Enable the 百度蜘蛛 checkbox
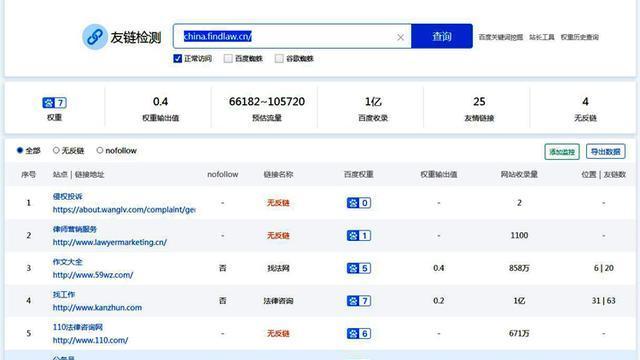The image size is (640, 360). (228, 59)
